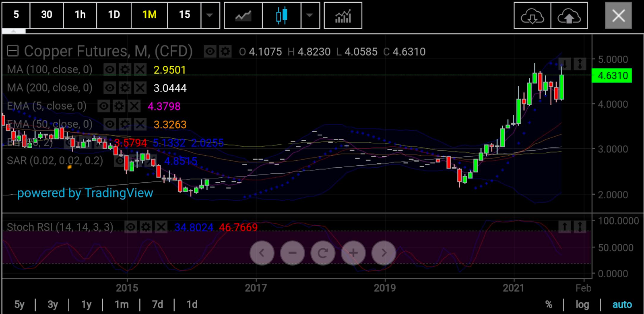Select the SAR (0.02, 0.02, 0.2) label
Viewport: 644px width, 314px height.
(x=55, y=161)
